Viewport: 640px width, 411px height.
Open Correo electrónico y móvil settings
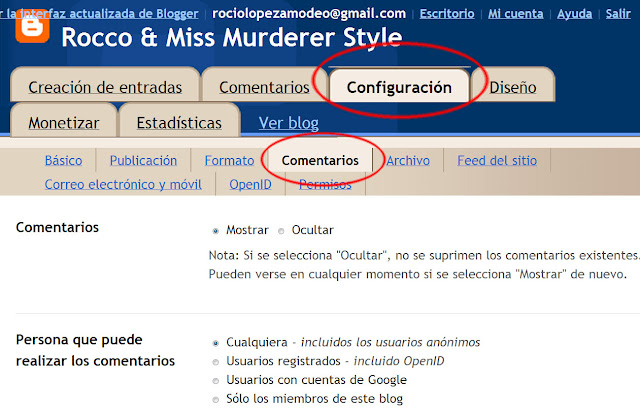pyautogui.click(x=123, y=184)
